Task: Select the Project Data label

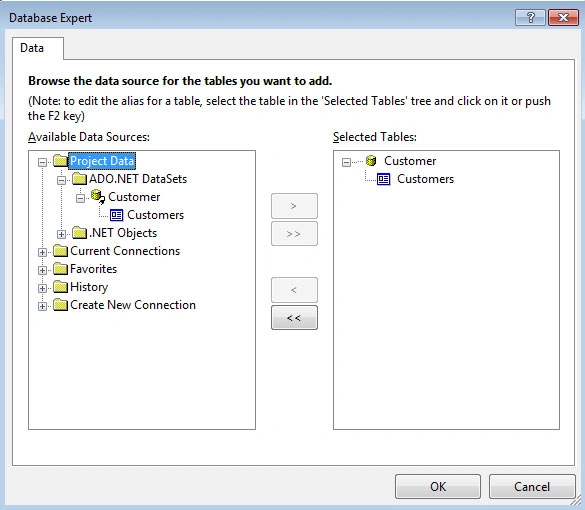Action: tap(102, 161)
